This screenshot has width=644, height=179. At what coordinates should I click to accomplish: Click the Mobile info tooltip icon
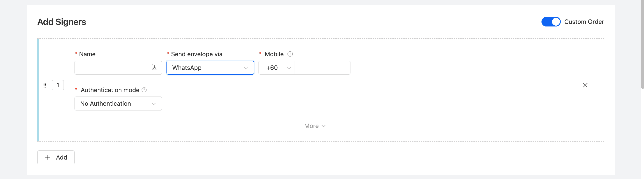pos(290,54)
